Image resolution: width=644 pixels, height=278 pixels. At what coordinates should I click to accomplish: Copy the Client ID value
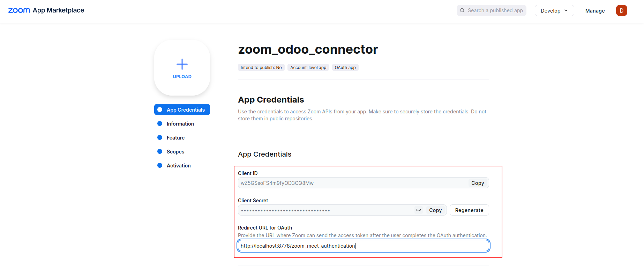click(x=477, y=183)
